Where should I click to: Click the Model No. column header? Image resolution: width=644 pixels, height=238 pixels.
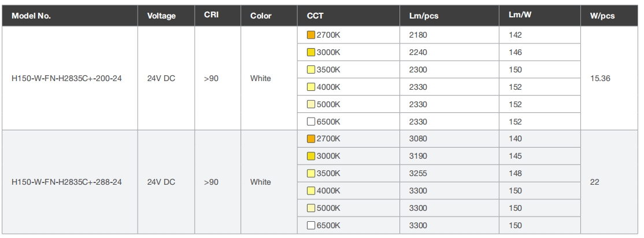pyautogui.click(x=31, y=16)
